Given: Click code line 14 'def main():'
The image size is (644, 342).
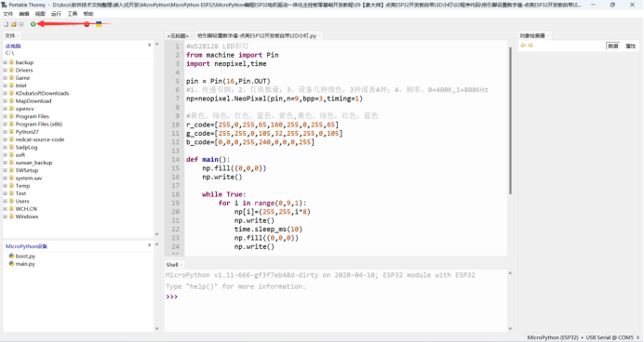Looking at the screenshot, I should click(x=208, y=160).
